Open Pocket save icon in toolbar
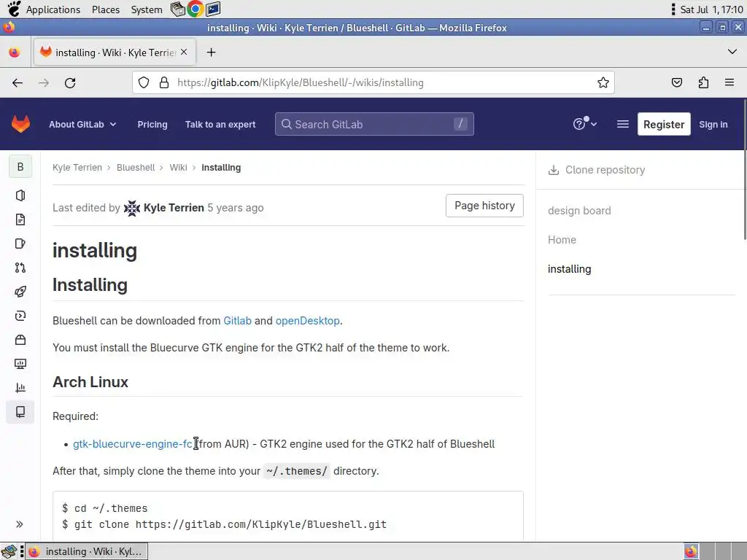Image resolution: width=747 pixels, height=560 pixels. pyautogui.click(x=676, y=83)
